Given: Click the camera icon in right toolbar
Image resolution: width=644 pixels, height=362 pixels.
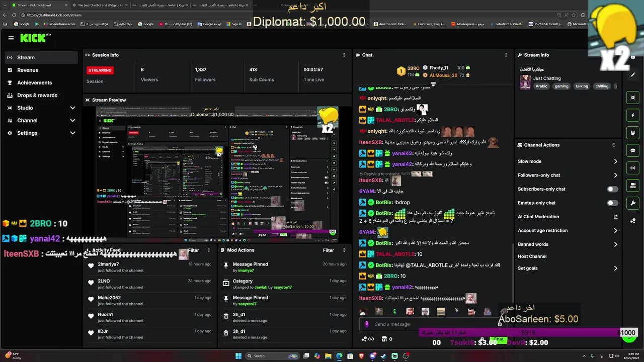Looking at the screenshot, I should 633,186.
